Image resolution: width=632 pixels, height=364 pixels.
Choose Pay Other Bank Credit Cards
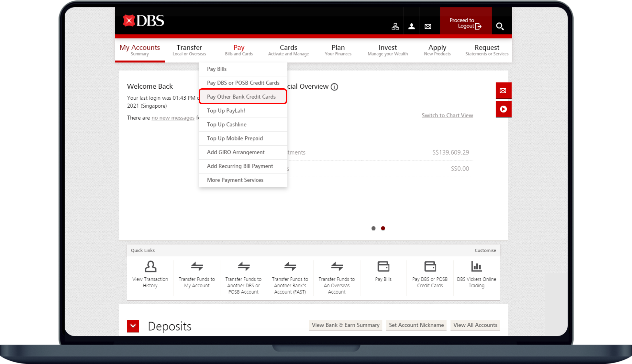(x=243, y=97)
